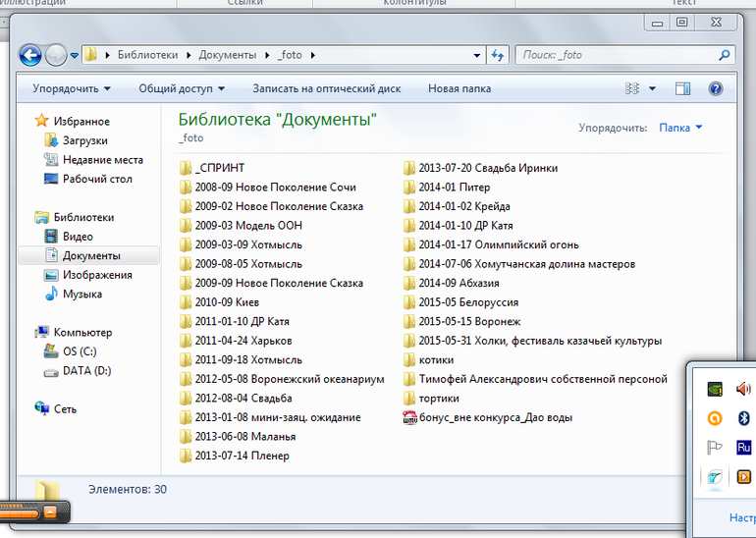The width and height of the screenshot is (756, 538).
Task: Open the Bluetooth tray icon
Action: click(x=743, y=418)
